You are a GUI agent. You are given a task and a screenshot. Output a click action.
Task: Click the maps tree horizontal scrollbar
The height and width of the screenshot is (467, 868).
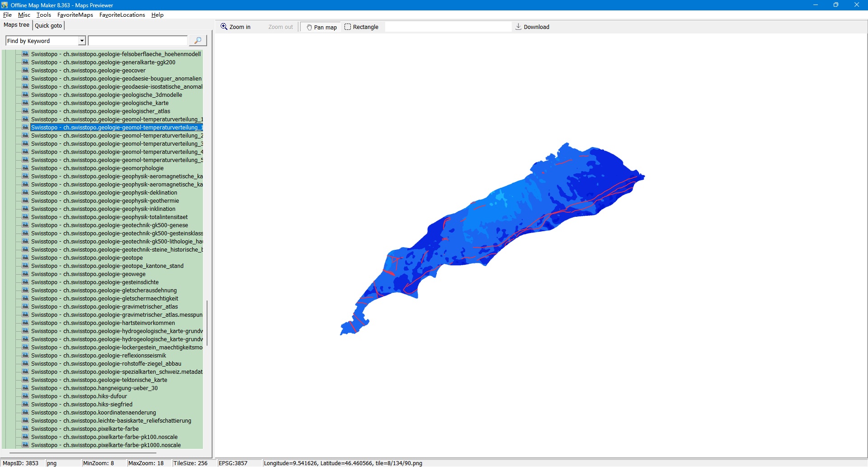point(83,453)
